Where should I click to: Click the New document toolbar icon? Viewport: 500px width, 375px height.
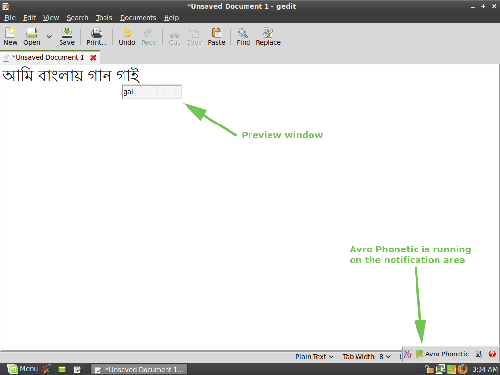click(10, 36)
